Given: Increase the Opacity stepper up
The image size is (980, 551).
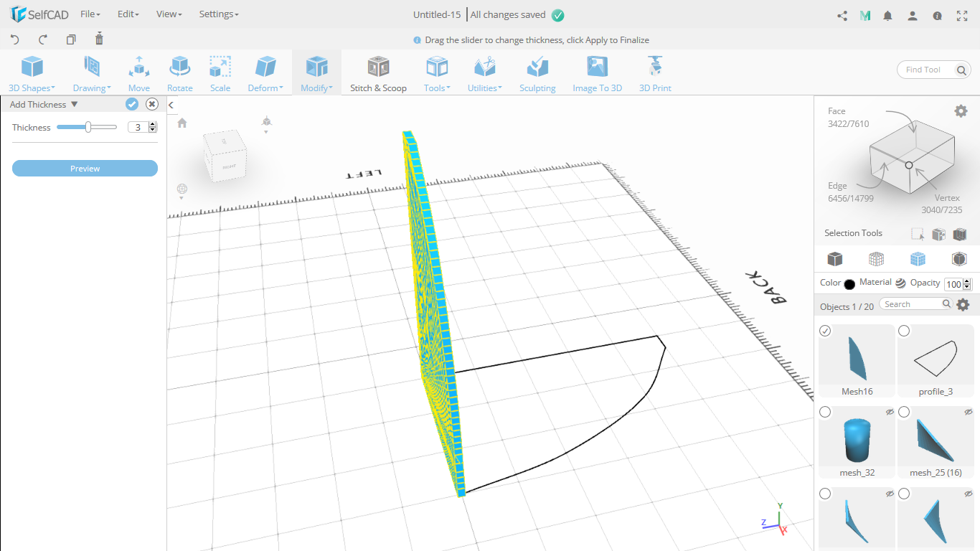Looking at the screenshot, I should point(967,281).
